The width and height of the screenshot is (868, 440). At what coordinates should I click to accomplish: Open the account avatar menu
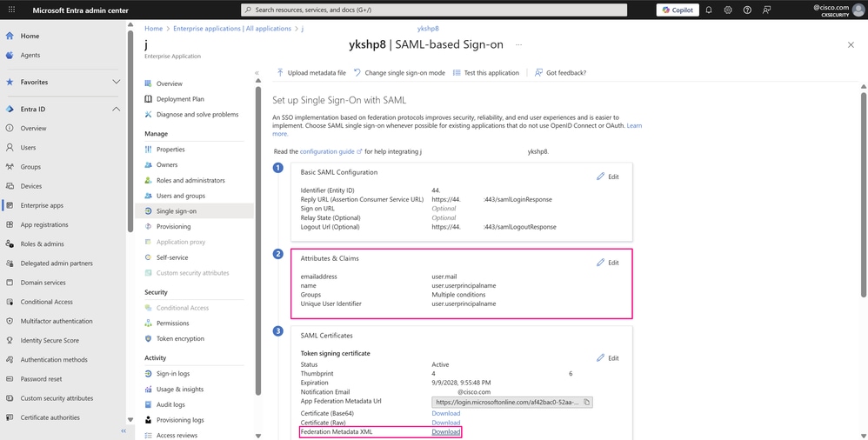tap(858, 10)
